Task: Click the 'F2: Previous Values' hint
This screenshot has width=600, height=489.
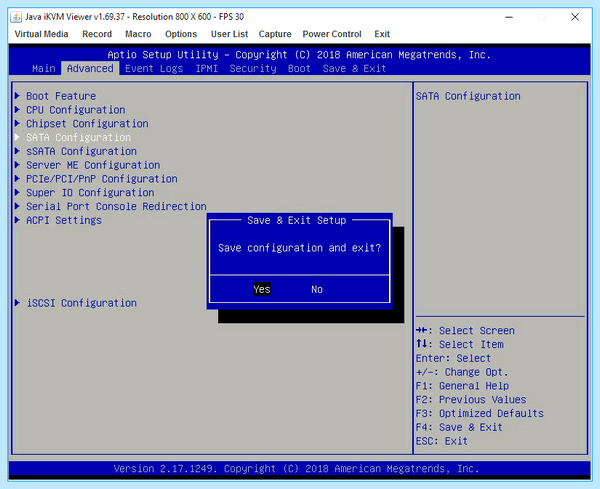Action: pos(471,400)
